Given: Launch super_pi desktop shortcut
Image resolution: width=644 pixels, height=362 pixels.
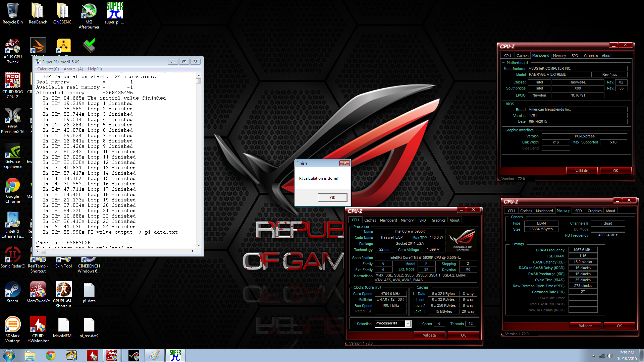Looking at the screenshot, I should [x=114, y=14].
